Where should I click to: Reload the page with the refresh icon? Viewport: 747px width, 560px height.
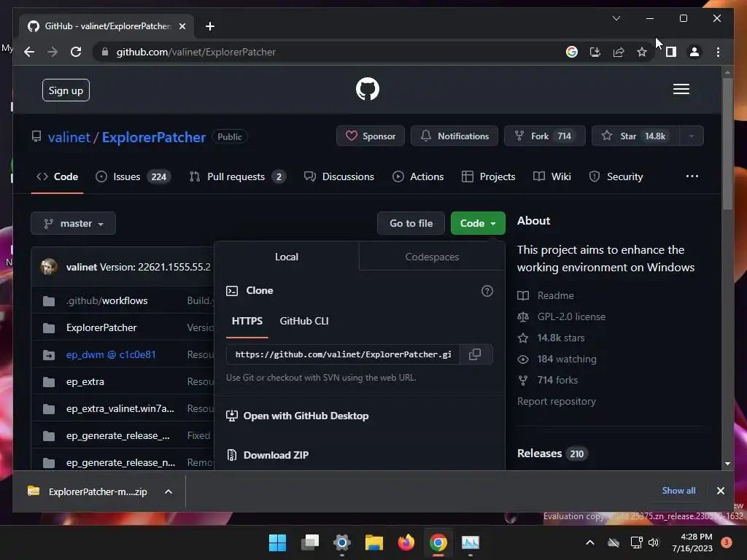(x=76, y=52)
